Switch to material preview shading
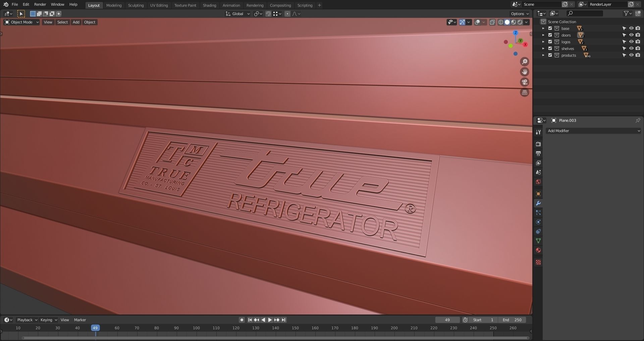 514,22
